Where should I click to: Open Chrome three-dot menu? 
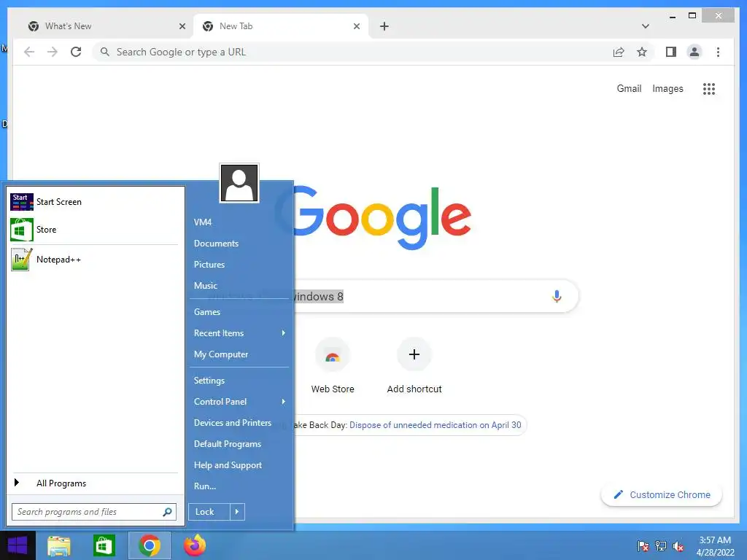tap(718, 52)
